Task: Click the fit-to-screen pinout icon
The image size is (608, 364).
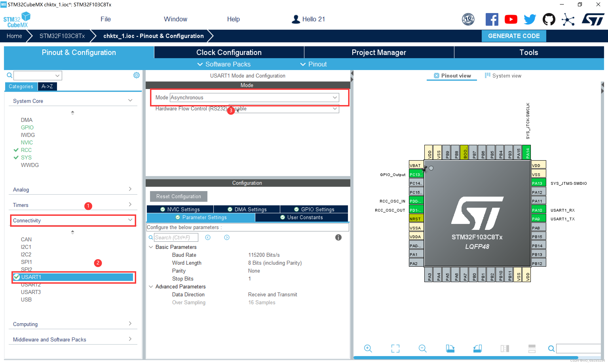Action: tap(395, 348)
